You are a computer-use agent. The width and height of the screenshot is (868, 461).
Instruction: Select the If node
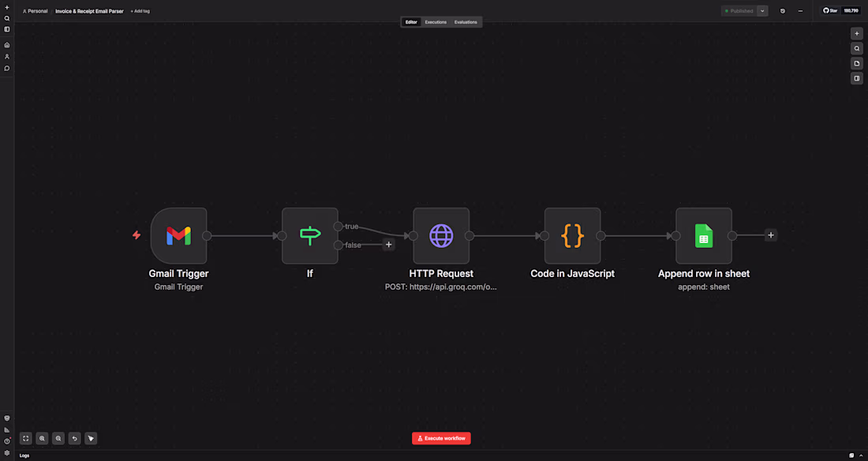tap(310, 236)
